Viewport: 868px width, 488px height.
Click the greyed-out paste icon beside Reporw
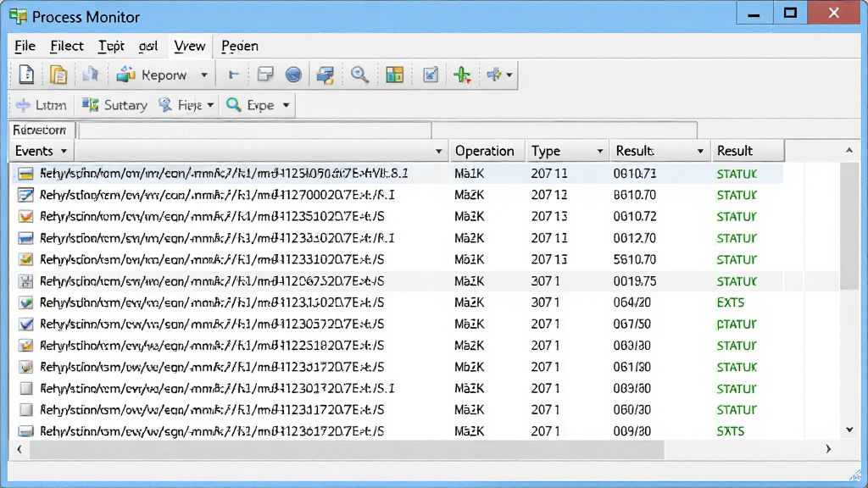(x=90, y=75)
